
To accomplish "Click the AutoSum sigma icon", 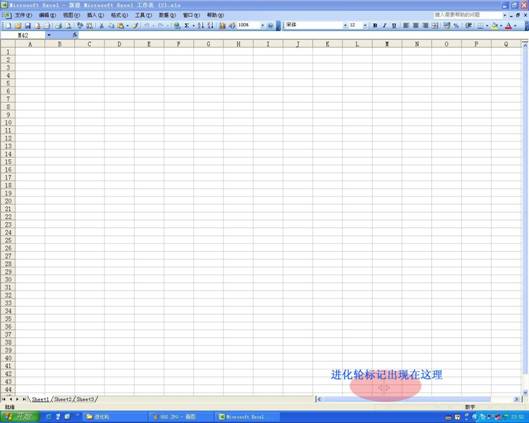I will click(186, 26).
